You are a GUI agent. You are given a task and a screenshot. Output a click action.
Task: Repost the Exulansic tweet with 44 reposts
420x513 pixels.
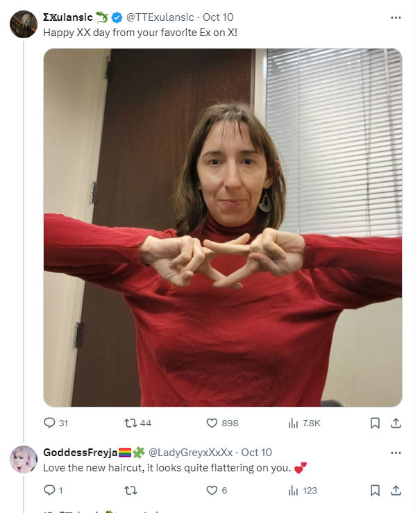tap(137, 423)
